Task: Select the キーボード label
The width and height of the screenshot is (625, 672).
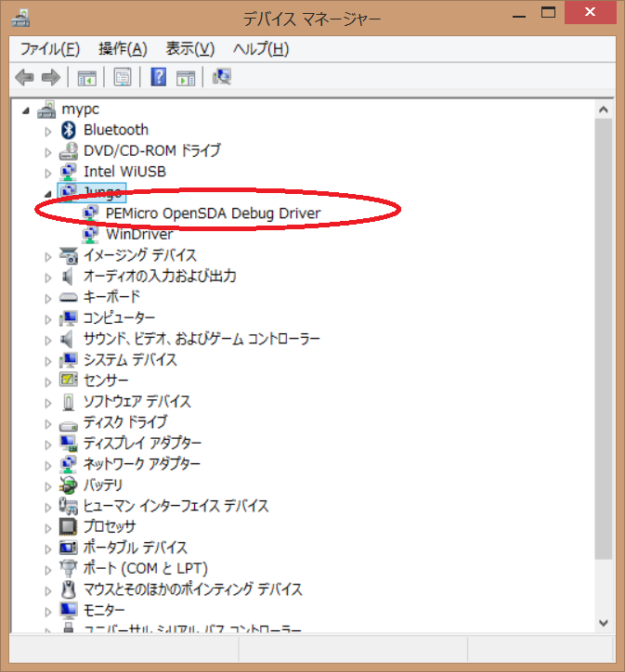Action: tap(111, 297)
